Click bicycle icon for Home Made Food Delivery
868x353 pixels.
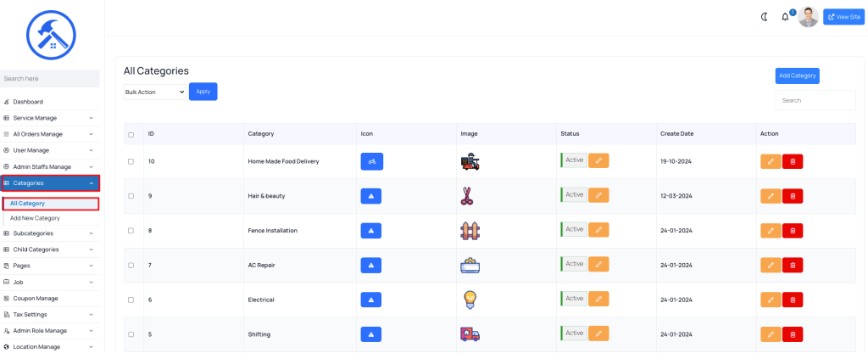click(372, 161)
